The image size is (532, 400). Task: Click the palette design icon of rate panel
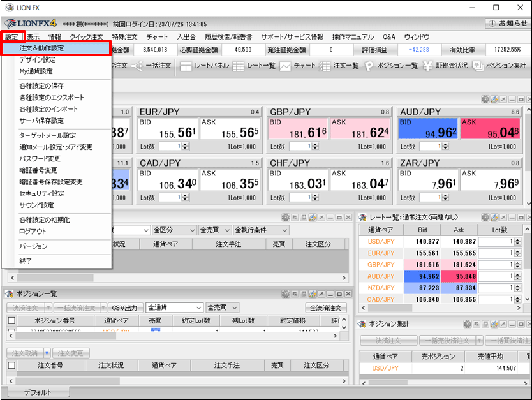click(x=494, y=100)
